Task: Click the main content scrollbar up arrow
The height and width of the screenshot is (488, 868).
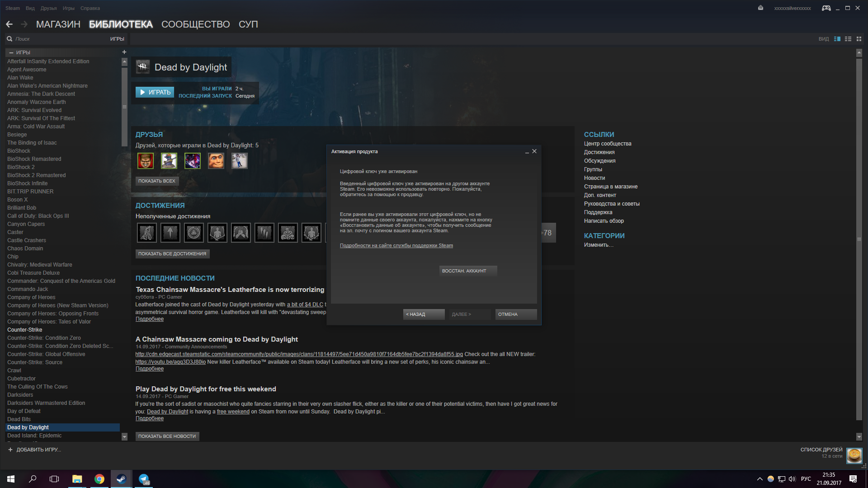Action: 859,52
